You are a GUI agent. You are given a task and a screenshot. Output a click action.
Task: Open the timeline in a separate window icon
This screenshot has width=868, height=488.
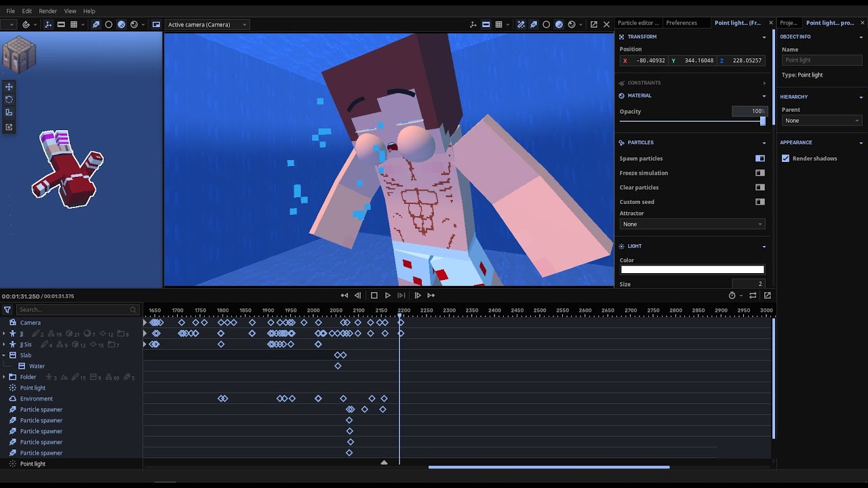(x=768, y=296)
